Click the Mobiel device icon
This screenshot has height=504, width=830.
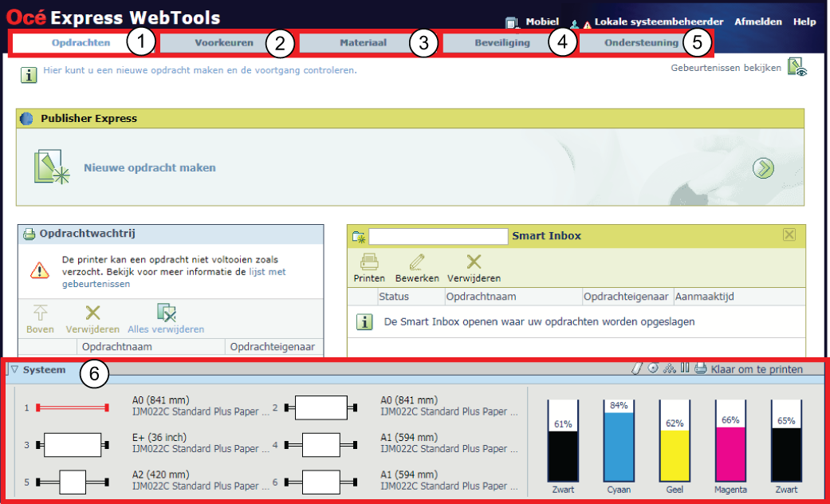click(x=513, y=23)
